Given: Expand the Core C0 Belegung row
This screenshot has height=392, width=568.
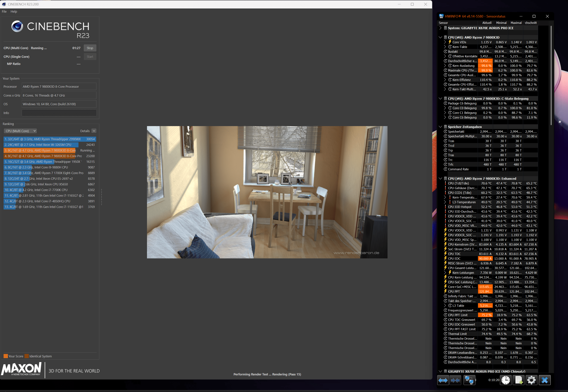Looking at the screenshot, I should pyautogui.click(x=445, y=108).
